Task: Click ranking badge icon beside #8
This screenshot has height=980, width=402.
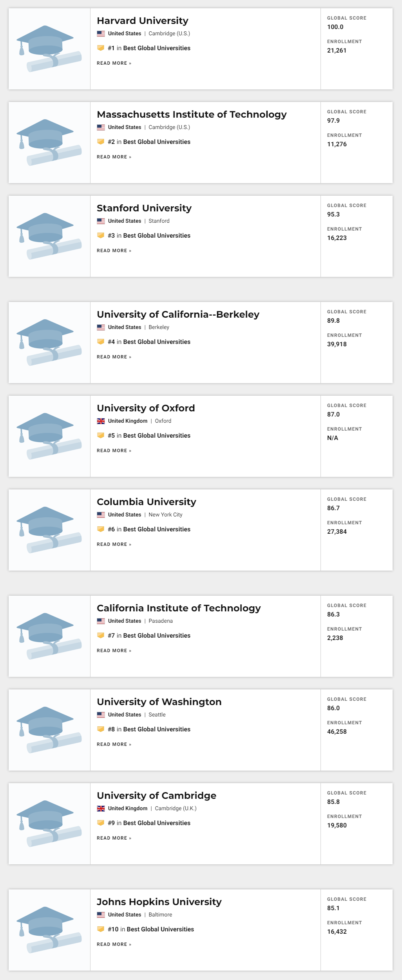Action: click(101, 729)
